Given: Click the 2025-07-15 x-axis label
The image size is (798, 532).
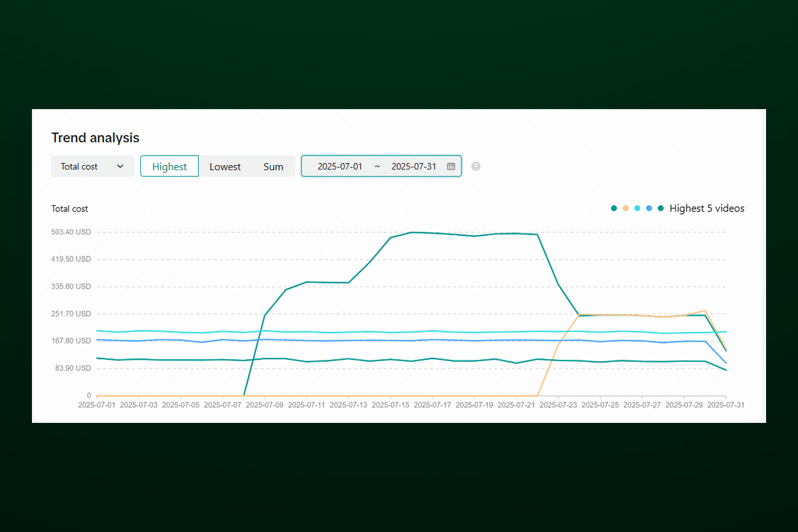Looking at the screenshot, I should pos(390,404).
